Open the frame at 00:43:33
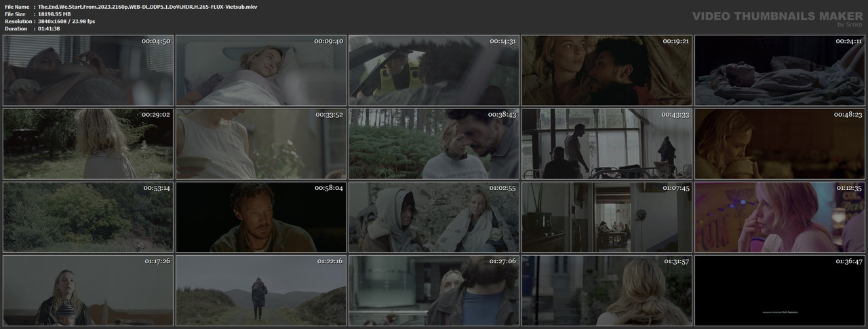The width and height of the screenshot is (868, 329). [x=607, y=144]
